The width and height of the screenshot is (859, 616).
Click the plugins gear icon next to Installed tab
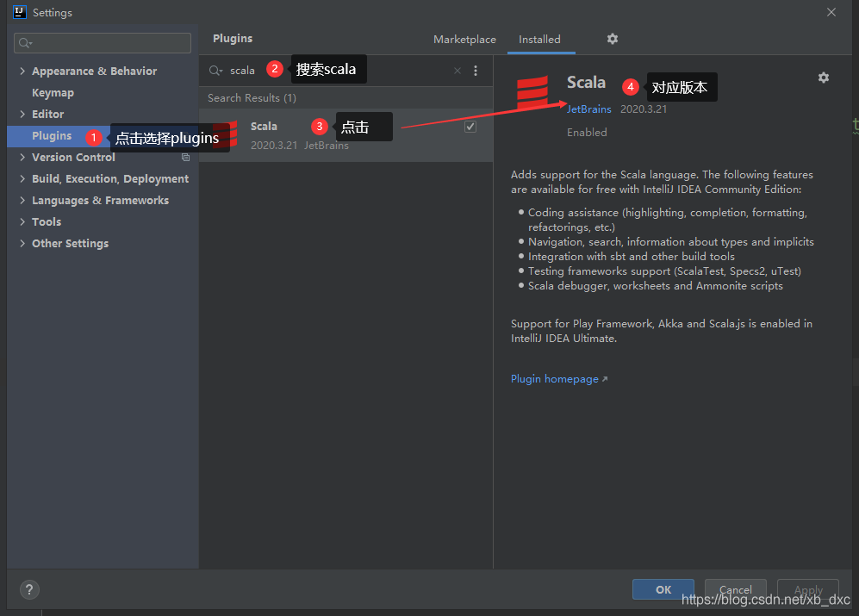[x=613, y=39]
